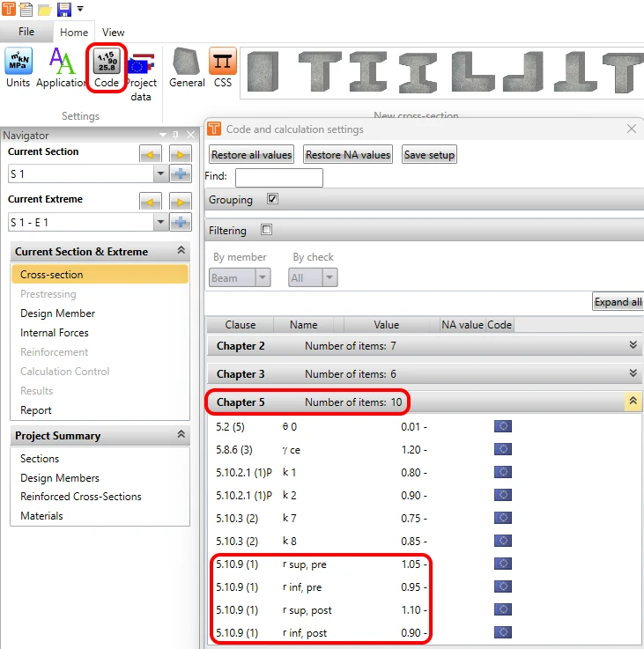Toggle the Grouping checkbox
This screenshot has width=644, height=649.
tap(272, 199)
